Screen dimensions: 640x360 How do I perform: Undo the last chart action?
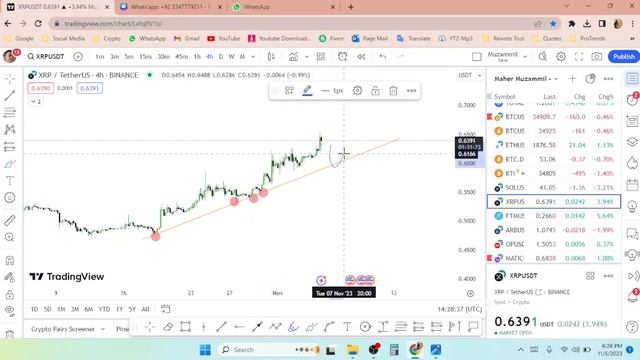[382, 56]
